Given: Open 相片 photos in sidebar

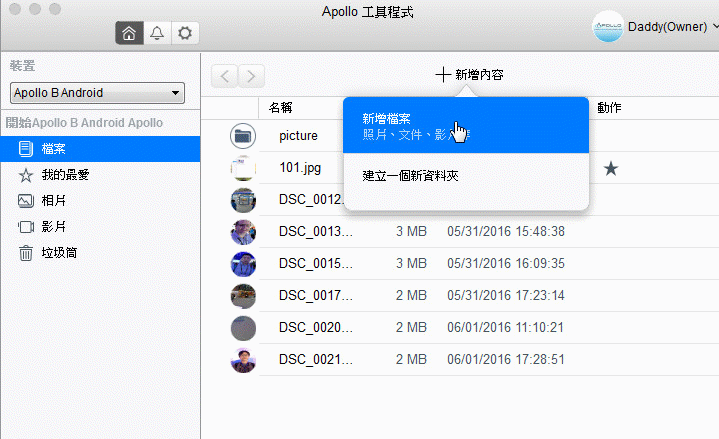Looking at the screenshot, I should point(55,201).
